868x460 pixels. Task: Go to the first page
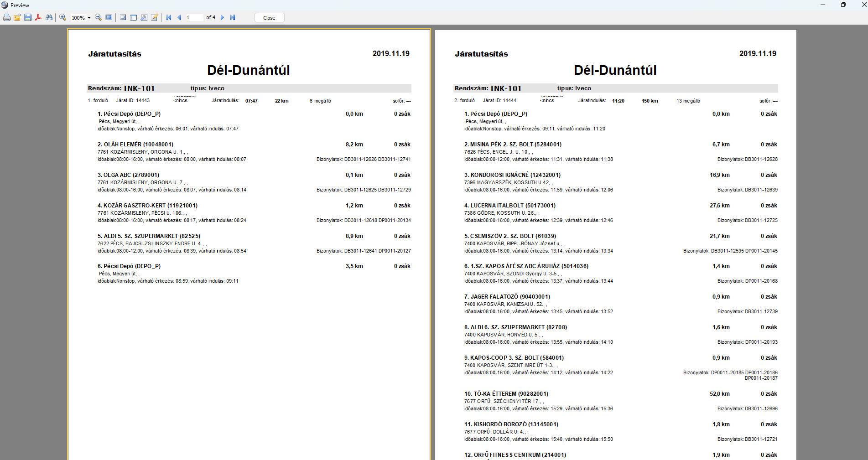tap(169, 17)
